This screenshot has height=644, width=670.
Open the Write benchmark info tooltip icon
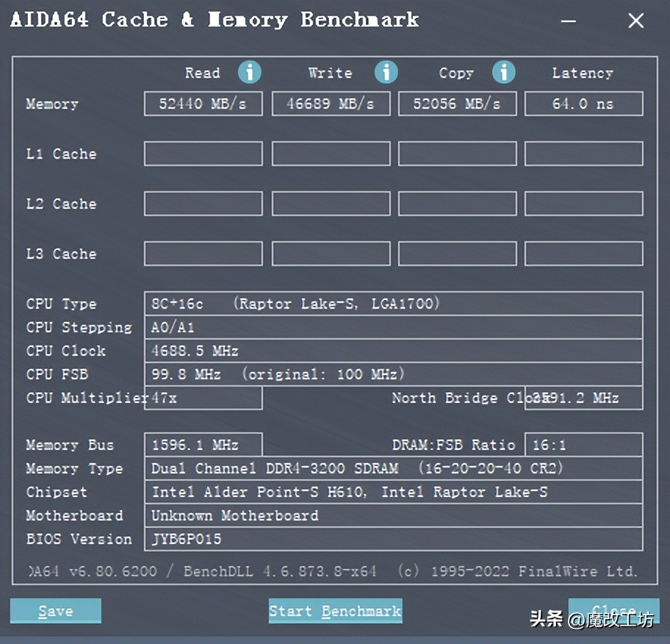pyautogui.click(x=386, y=72)
